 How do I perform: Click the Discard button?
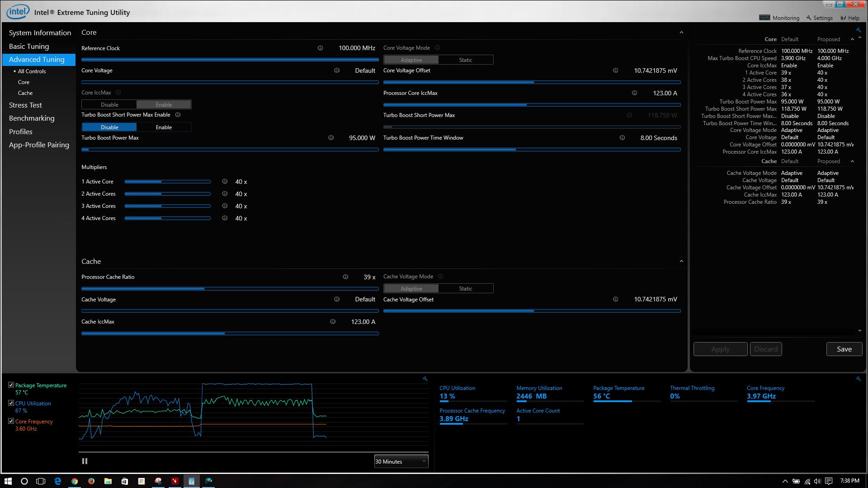[766, 349]
